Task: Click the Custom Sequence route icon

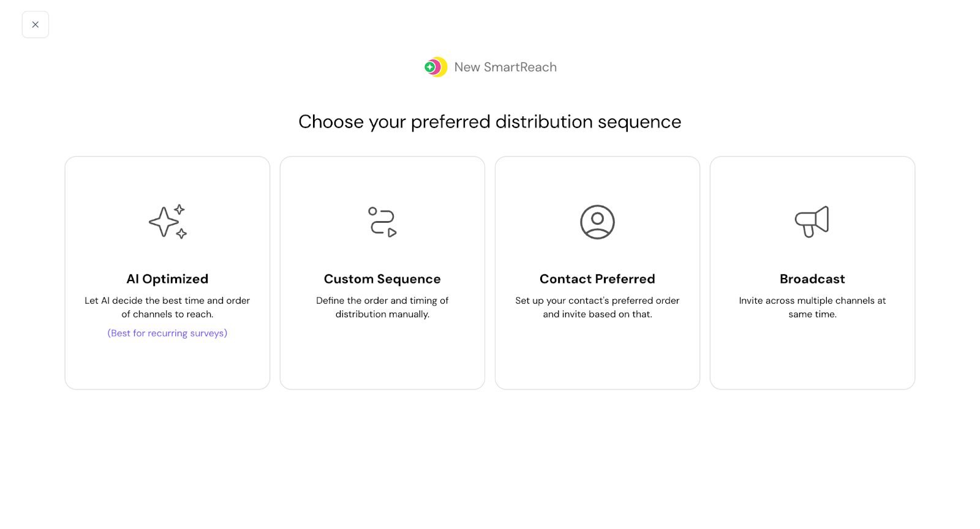Action: tap(382, 222)
